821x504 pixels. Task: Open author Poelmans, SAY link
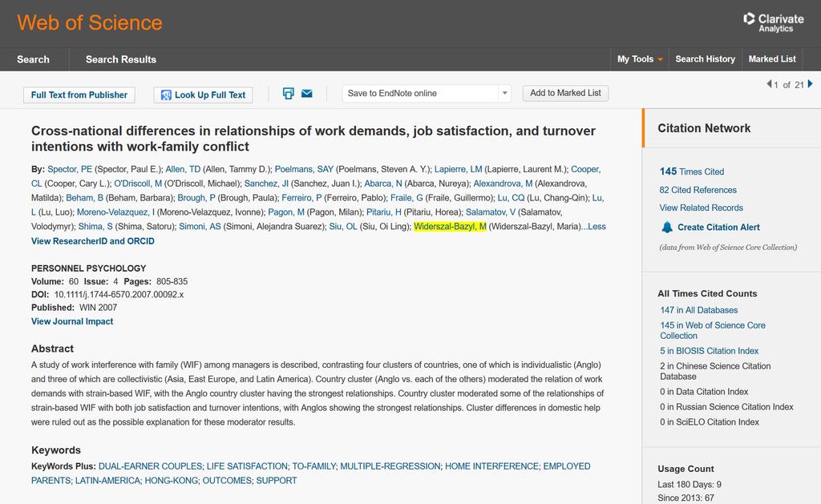304,169
